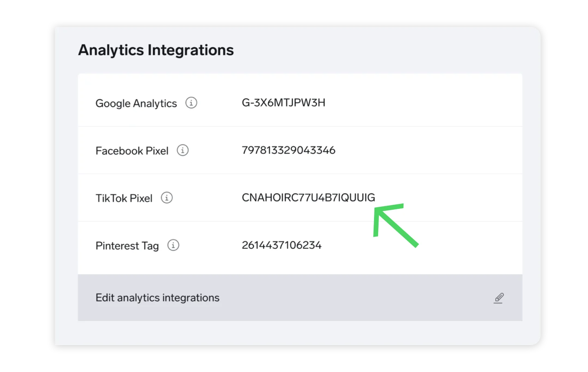Open Facebook Pixel info icon
The width and height of the screenshot is (588, 372).
pyautogui.click(x=183, y=150)
